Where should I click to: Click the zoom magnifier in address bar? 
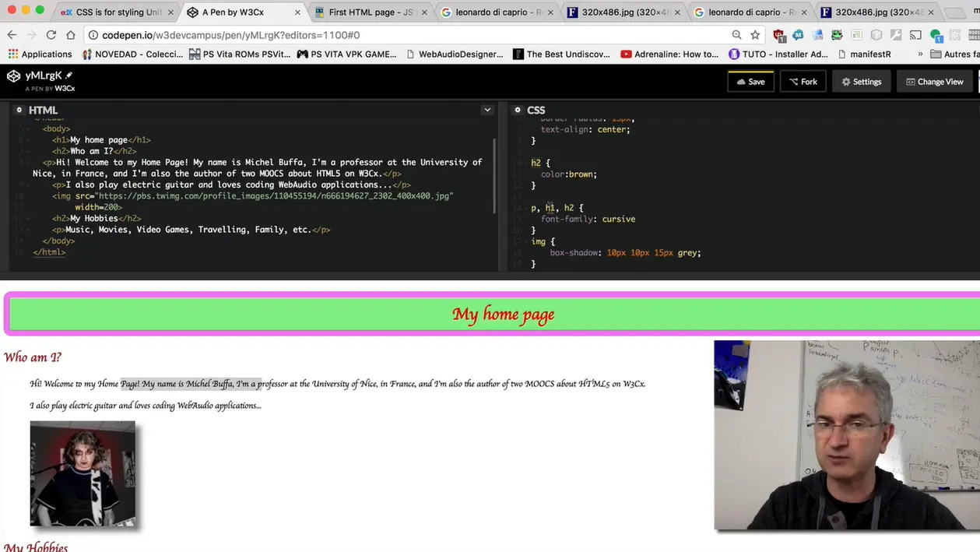pos(736,35)
